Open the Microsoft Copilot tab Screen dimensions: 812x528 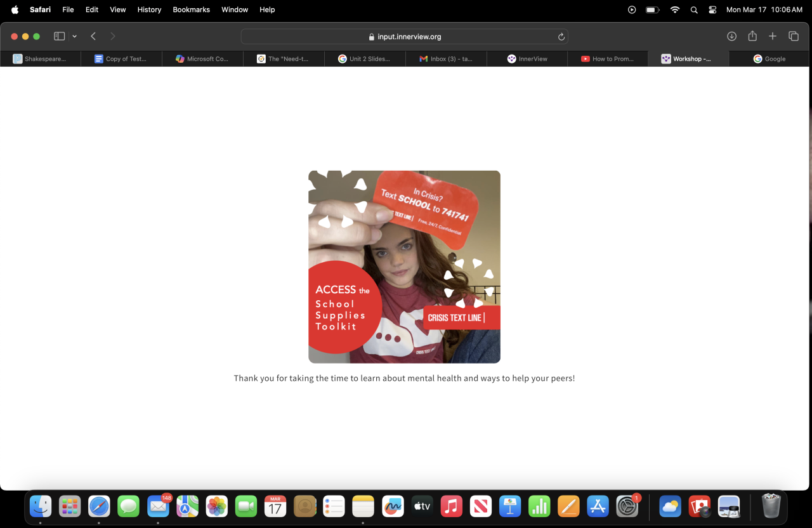point(202,59)
